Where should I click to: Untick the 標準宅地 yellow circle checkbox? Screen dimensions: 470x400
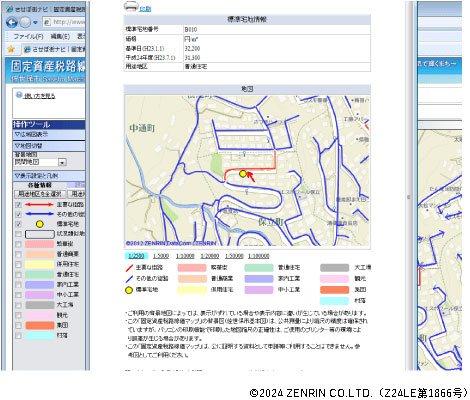point(19,224)
